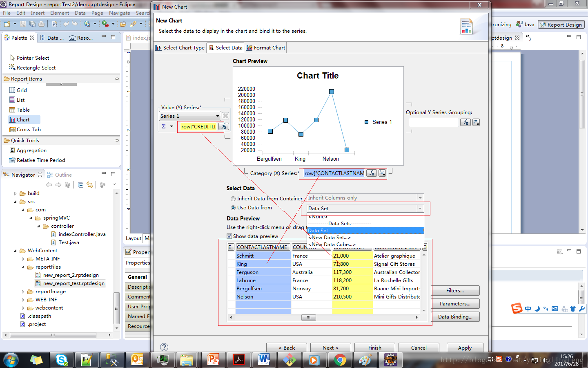This screenshot has width=588, height=368.
Task: Select Use Data from radio button
Action: (x=233, y=208)
